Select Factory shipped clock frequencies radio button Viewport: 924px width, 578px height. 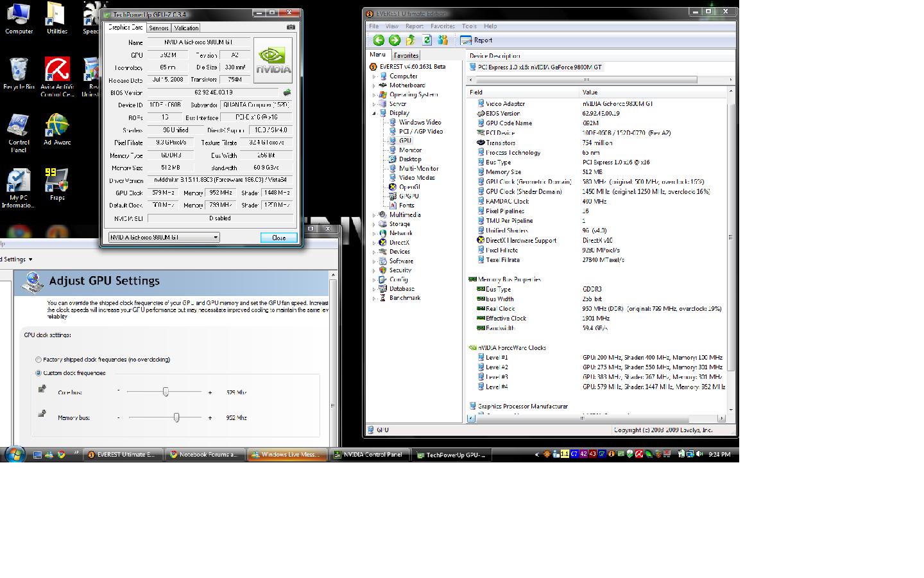point(38,360)
